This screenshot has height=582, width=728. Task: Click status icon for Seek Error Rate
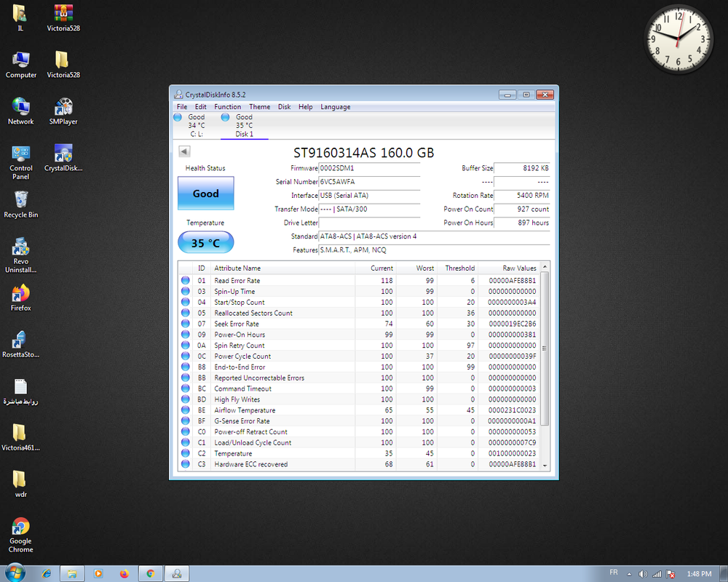coord(185,324)
